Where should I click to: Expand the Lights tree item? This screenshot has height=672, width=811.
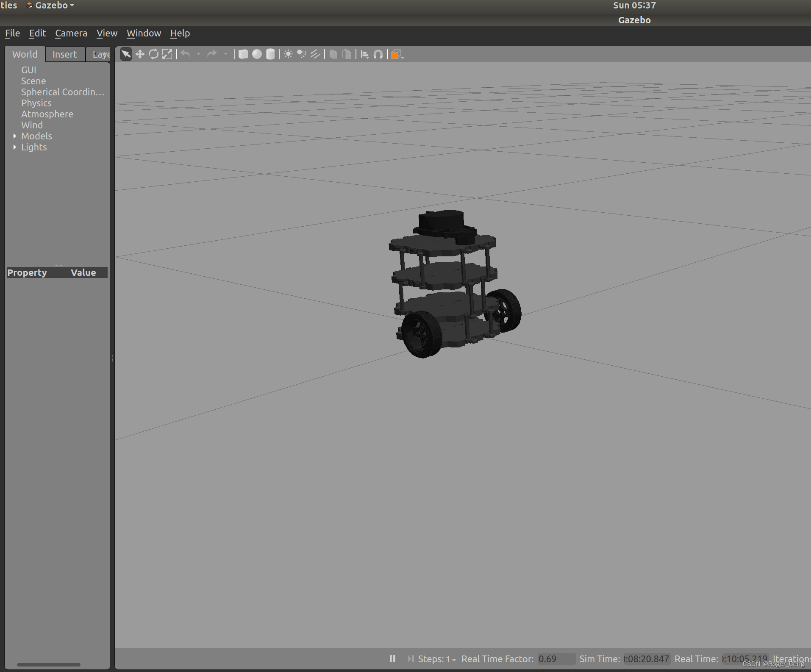[x=15, y=147]
